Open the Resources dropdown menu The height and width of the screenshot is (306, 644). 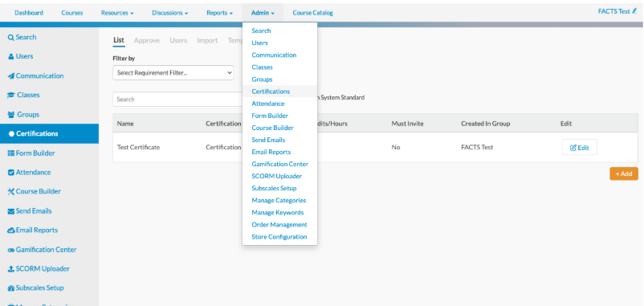[117, 13]
